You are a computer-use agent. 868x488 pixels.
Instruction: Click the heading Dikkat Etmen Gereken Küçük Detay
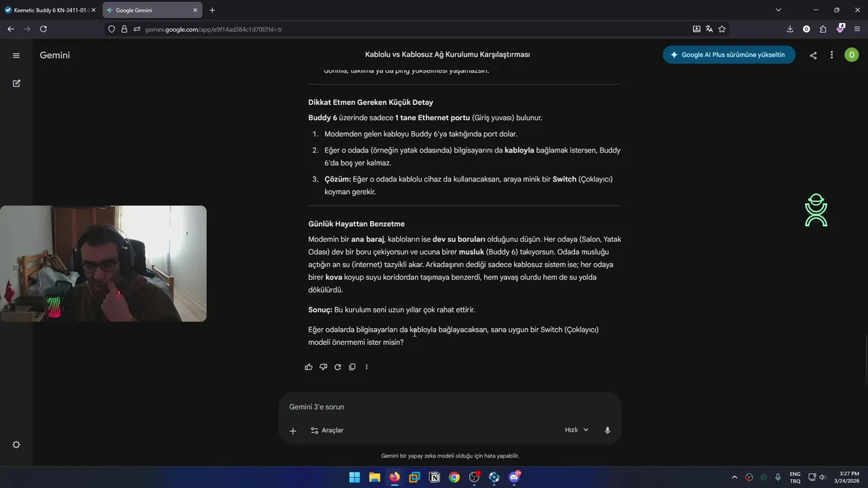click(x=370, y=102)
